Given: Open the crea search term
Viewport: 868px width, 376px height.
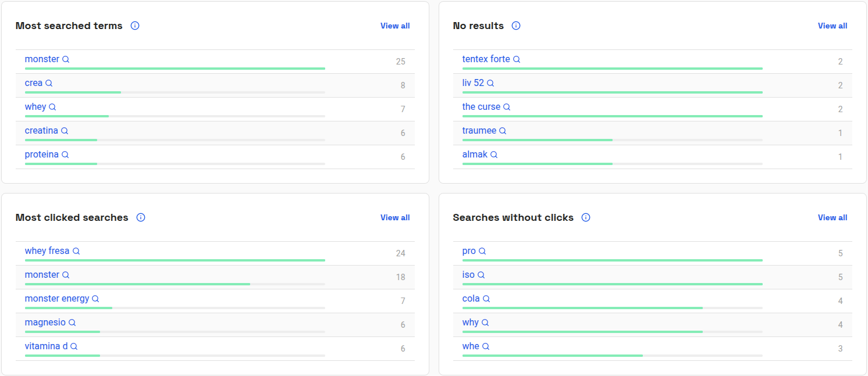Looking at the screenshot, I should point(34,83).
